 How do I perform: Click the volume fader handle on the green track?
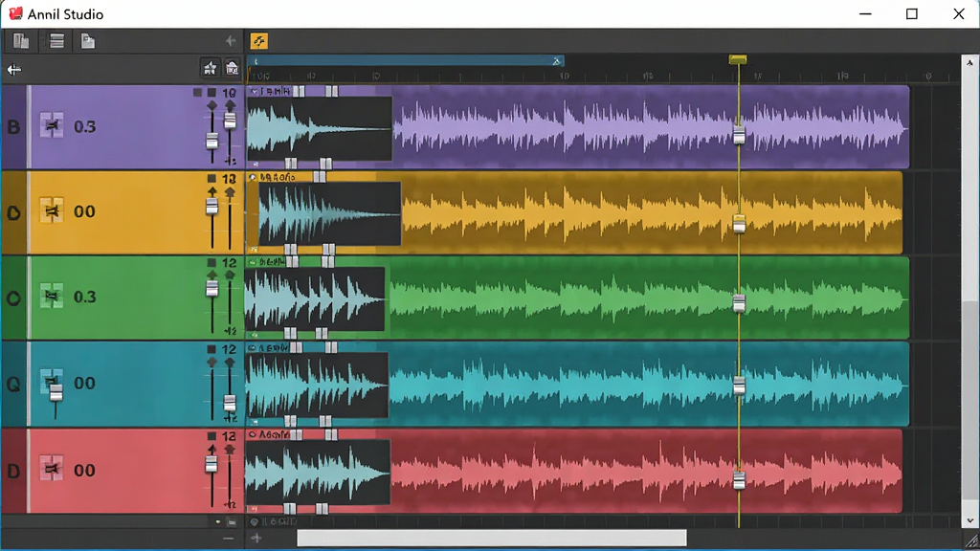click(212, 288)
